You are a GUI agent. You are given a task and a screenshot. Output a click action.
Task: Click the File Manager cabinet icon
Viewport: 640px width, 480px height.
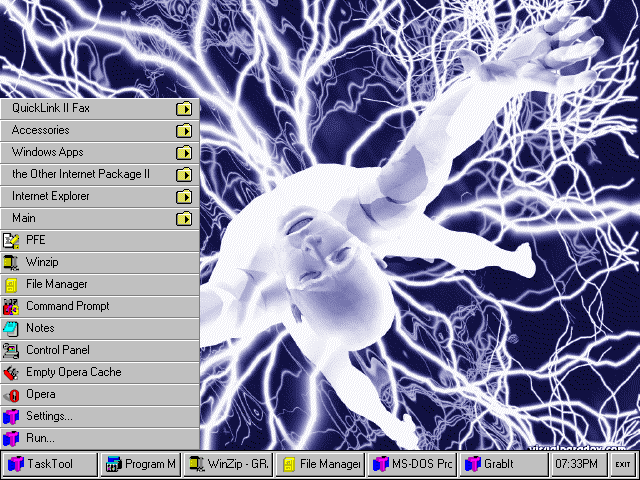11,284
